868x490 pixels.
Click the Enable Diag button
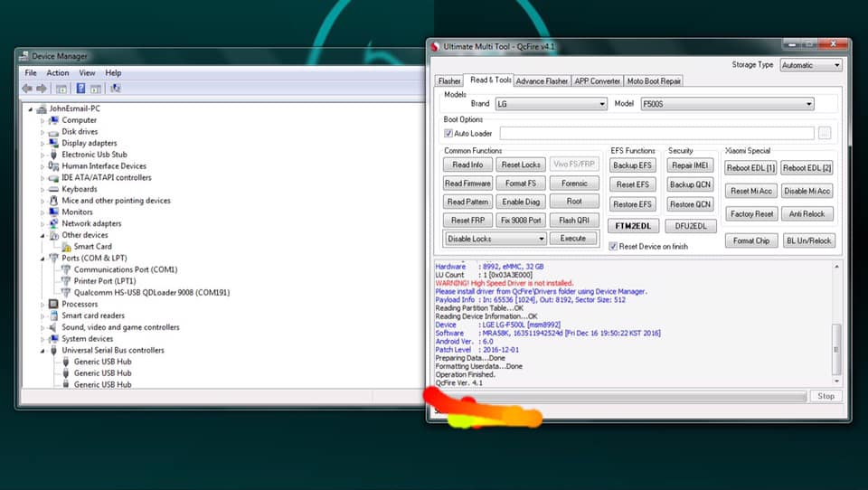point(521,203)
